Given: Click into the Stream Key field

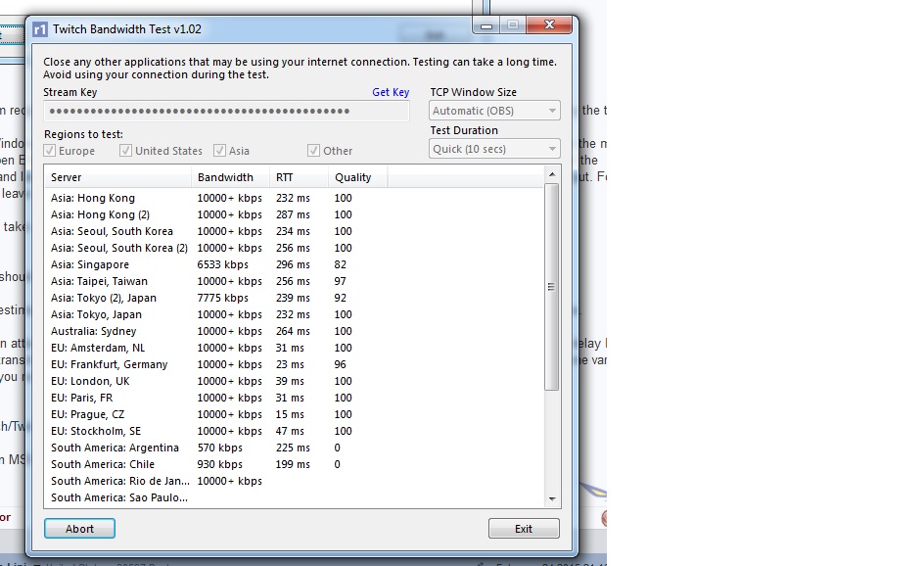Looking at the screenshot, I should pyautogui.click(x=226, y=111).
